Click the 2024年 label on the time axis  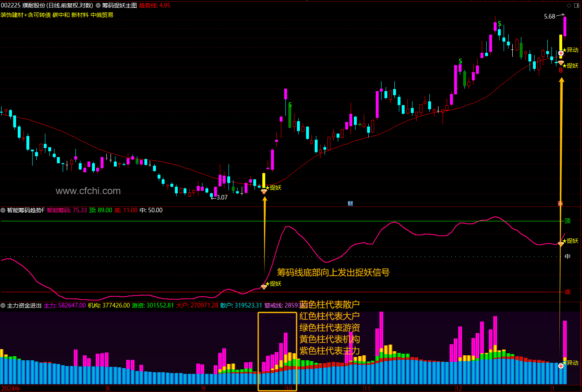11,388
